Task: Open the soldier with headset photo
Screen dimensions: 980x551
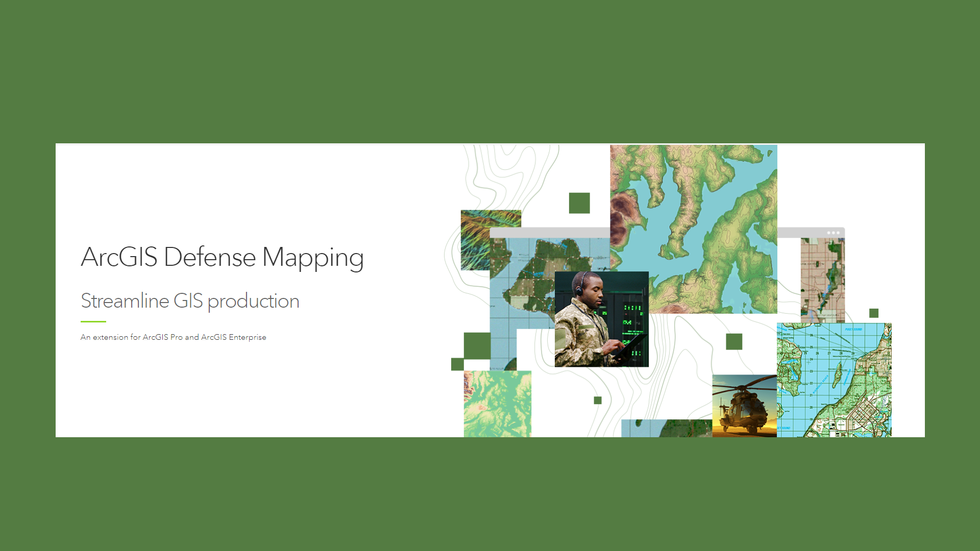Action: coord(601,319)
